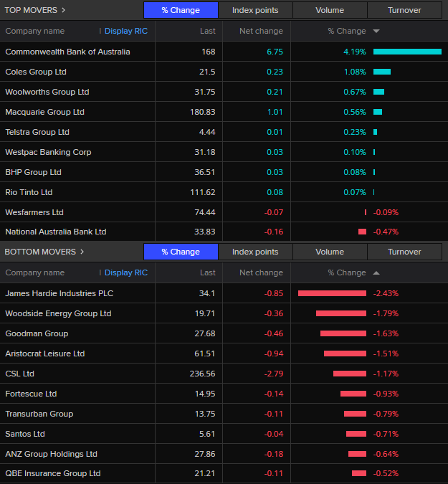The height and width of the screenshot is (484, 448).
Task: Click net change -2.79
Action: click(274, 374)
